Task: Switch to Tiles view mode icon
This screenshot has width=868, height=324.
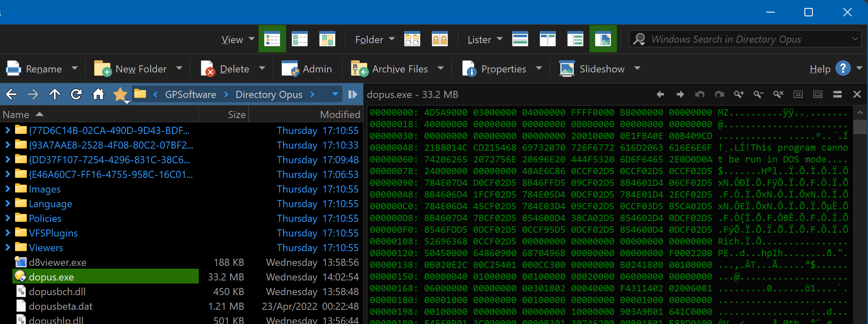Action: tap(300, 39)
